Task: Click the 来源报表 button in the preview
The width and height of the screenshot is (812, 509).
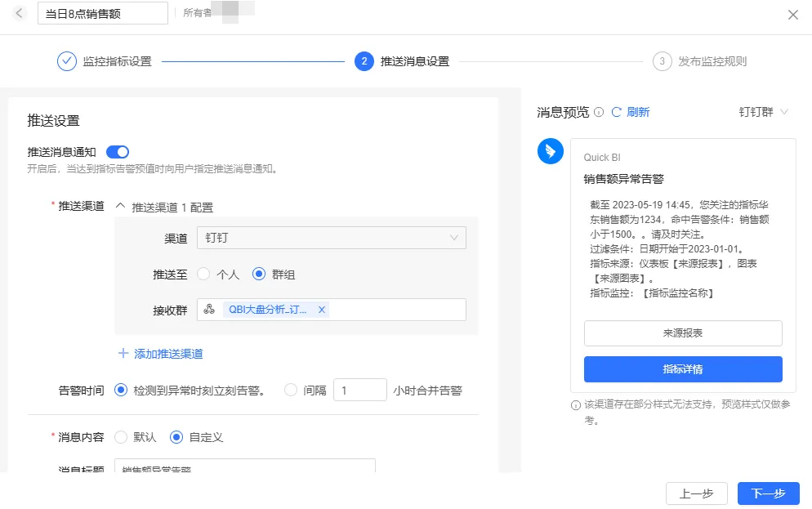Action: pos(682,333)
